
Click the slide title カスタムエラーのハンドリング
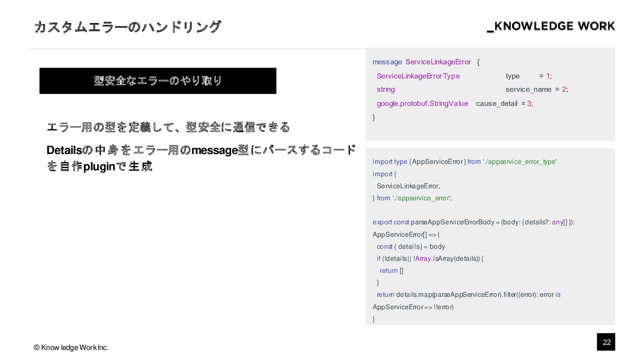128,27
